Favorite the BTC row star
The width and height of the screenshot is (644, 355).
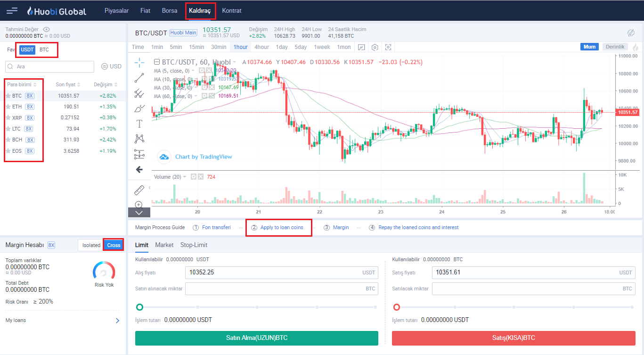coord(8,96)
